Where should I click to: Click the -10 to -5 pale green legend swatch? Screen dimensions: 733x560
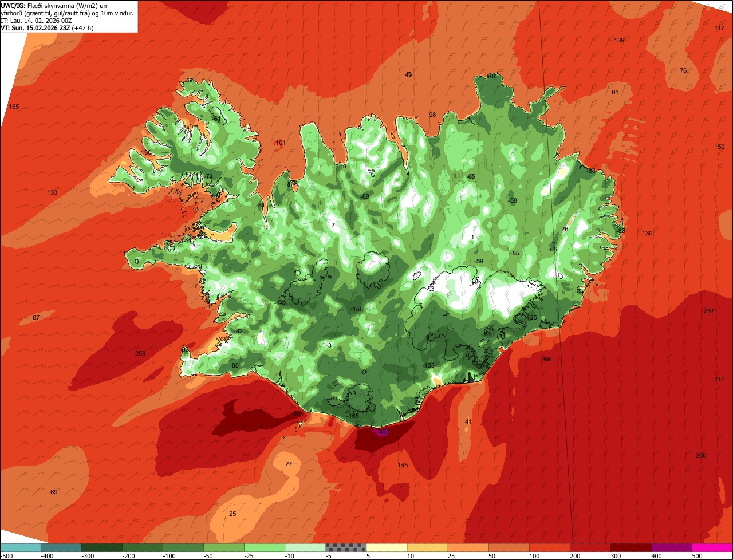305,547
